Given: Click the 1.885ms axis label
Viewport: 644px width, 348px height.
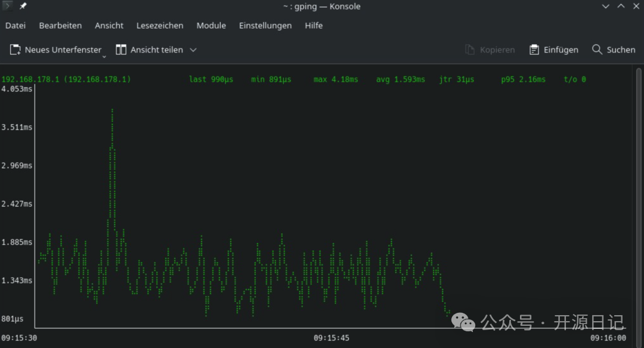Looking at the screenshot, I should (17, 242).
